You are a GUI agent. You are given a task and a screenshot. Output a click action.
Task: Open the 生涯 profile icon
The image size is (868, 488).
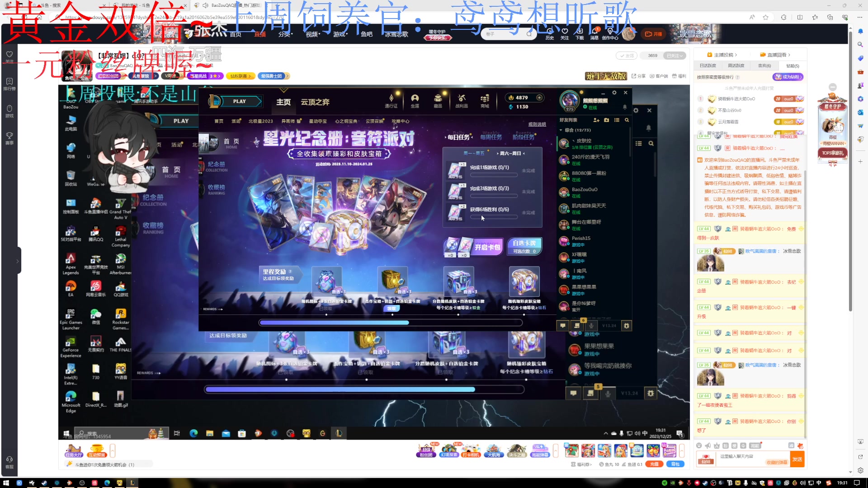415,101
